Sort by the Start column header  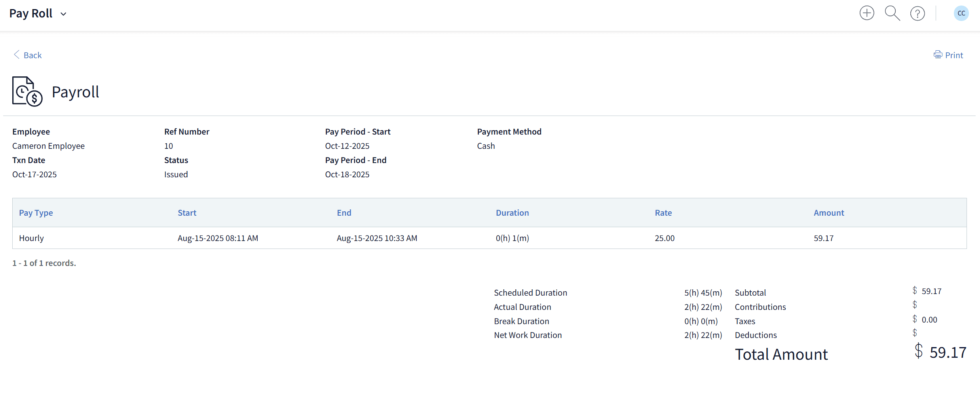tap(187, 213)
